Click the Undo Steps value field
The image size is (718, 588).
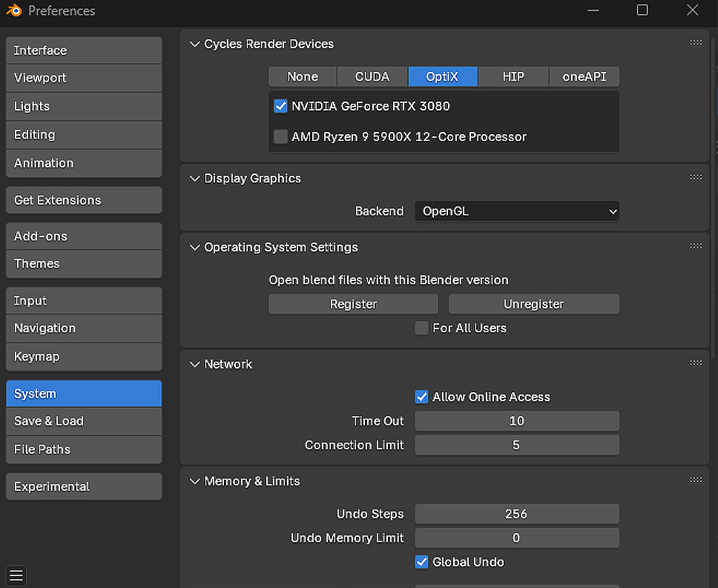[517, 514]
